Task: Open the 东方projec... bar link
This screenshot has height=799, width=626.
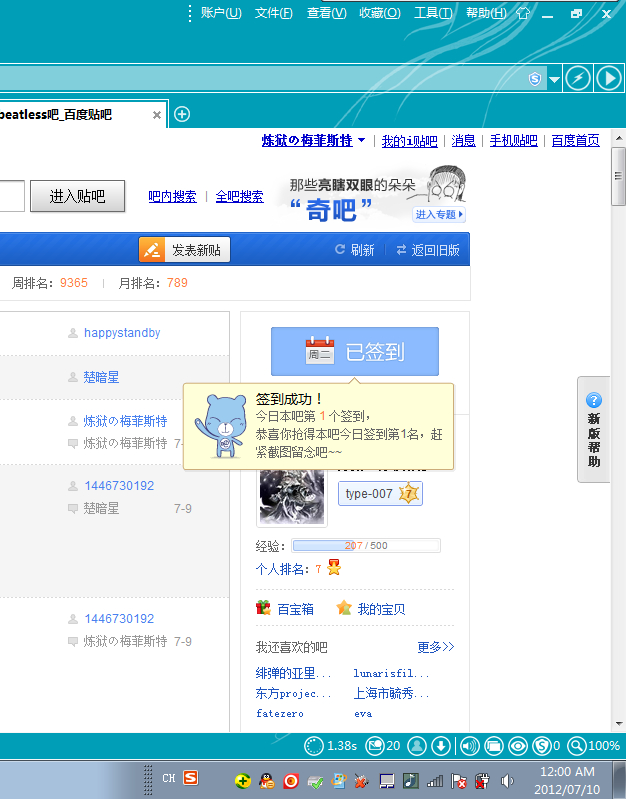Action: coord(293,694)
